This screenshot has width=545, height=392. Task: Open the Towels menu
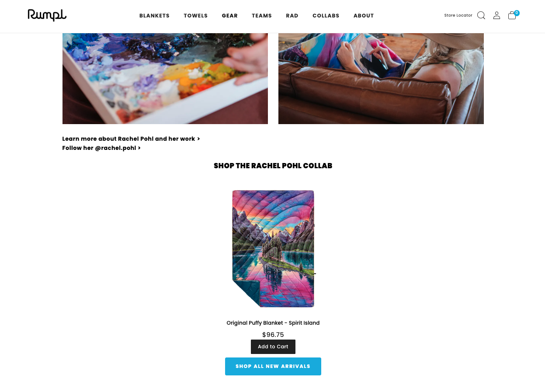pos(195,16)
